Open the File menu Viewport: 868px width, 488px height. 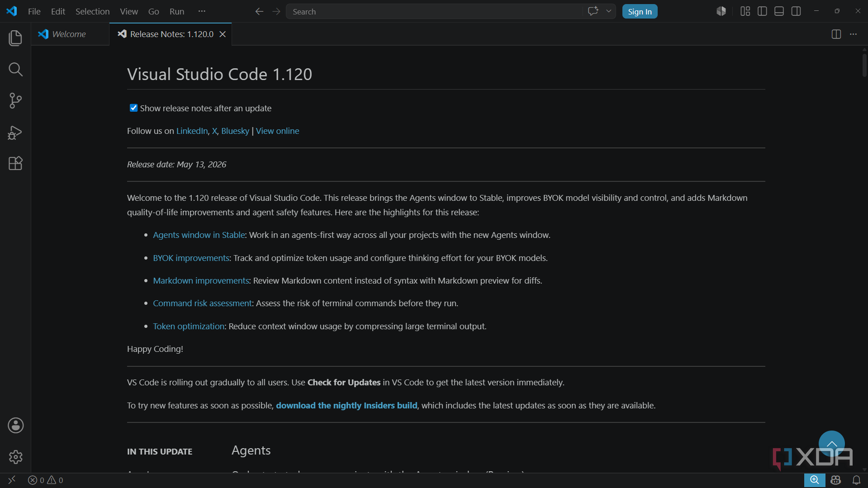click(34, 11)
